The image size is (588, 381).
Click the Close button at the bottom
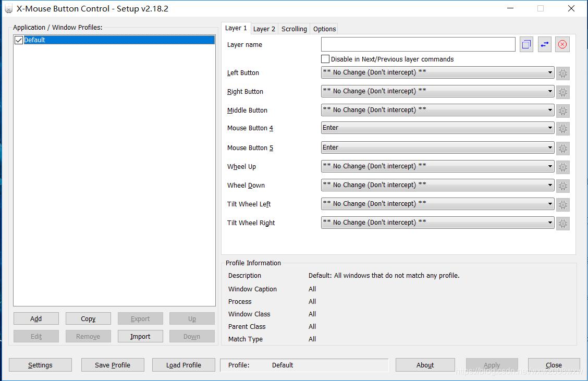click(554, 365)
